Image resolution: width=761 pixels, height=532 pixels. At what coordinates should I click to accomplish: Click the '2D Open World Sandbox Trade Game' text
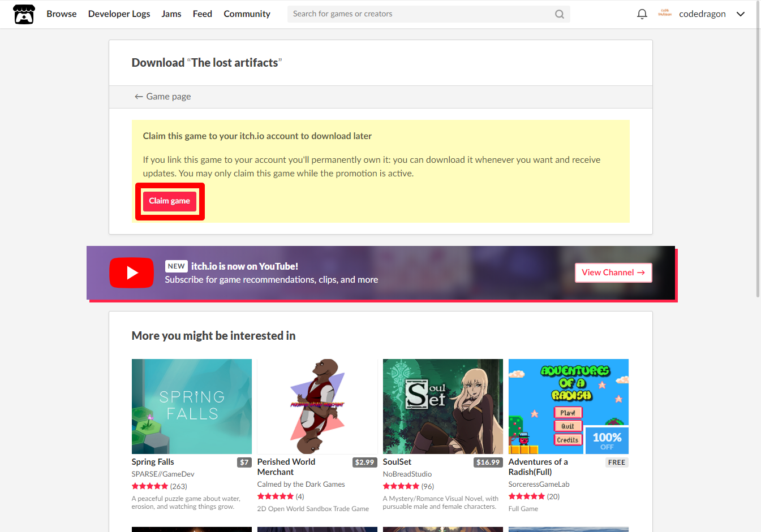click(313, 509)
